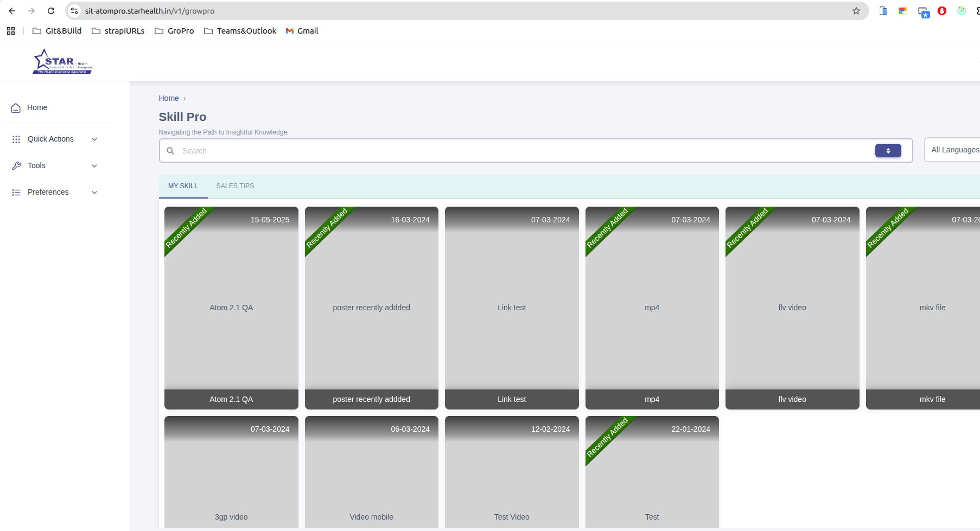Viewport: 980px width, 531px height.
Task: Open the Gmail bookmark
Action: [x=302, y=31]
